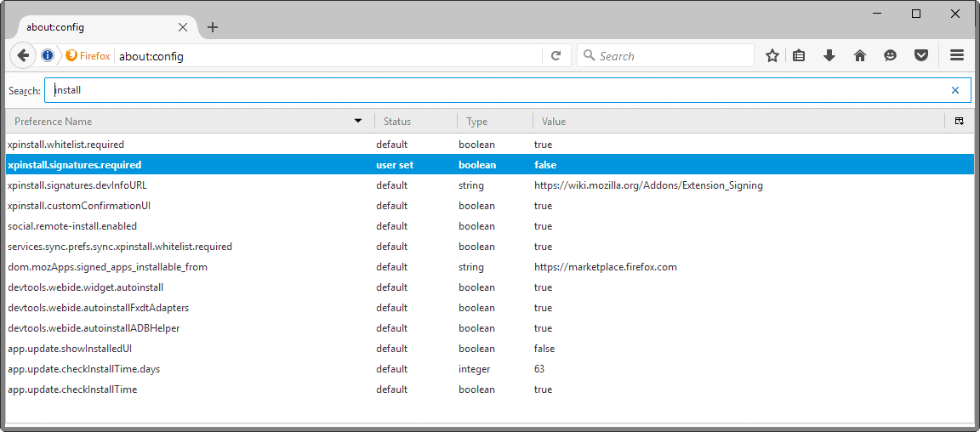Open a new tab with plus button
The image size is (980, 432).
[x=213, y=27]
